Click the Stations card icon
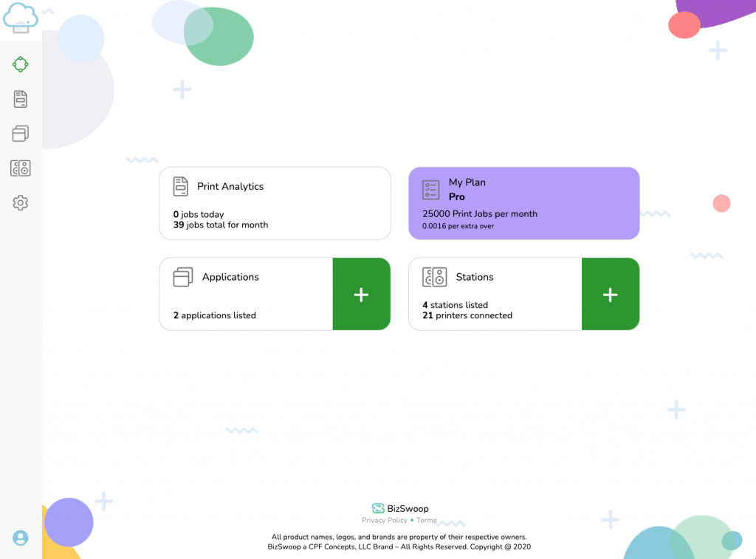 435,277
